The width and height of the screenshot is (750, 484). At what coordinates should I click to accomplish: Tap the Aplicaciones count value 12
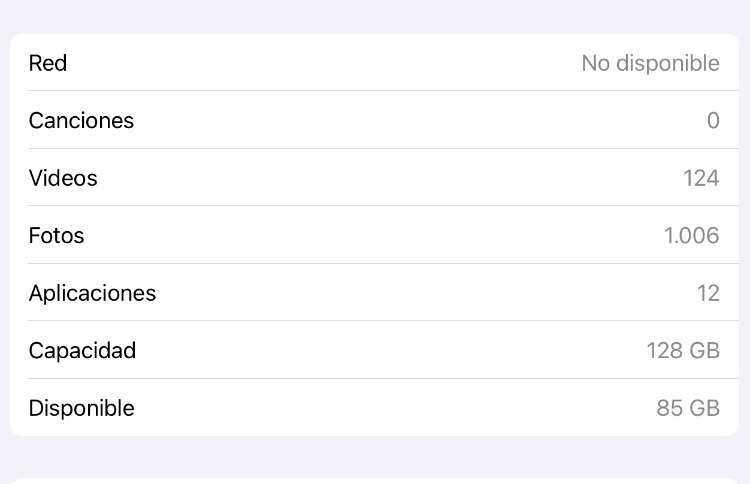[x=708, y=293]
